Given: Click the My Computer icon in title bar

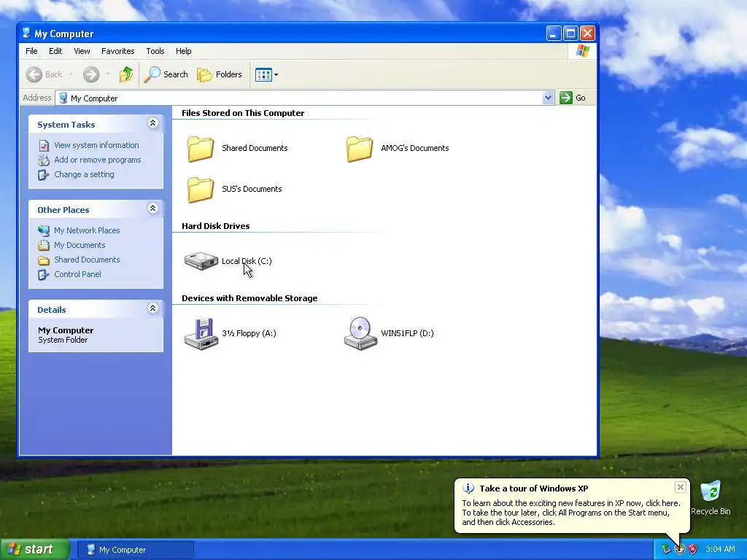Looking at the screenshot, I should (x=27, y=34).
